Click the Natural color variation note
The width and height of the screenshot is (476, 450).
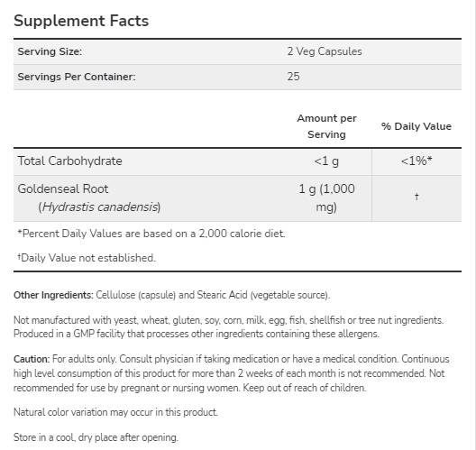point(115,412)
